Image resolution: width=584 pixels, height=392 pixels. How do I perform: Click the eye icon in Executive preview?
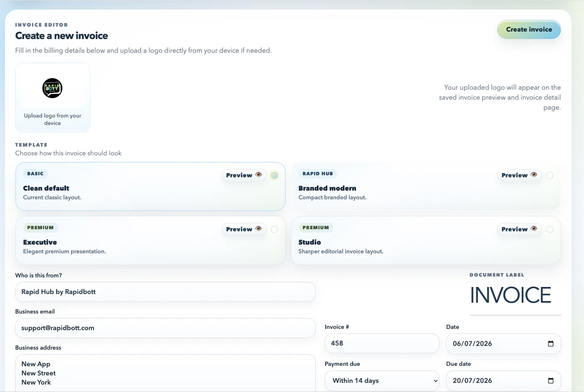(258, 229)
